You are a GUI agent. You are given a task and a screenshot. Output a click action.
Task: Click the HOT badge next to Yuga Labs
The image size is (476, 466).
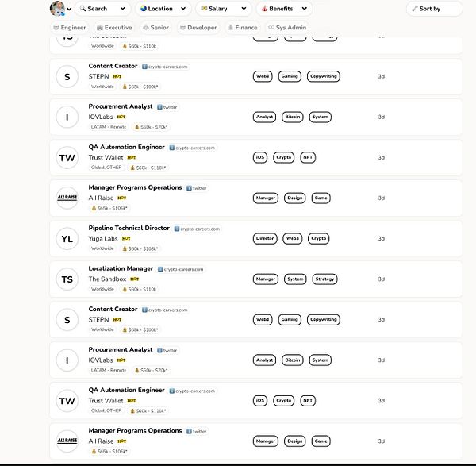pos(126,238)
